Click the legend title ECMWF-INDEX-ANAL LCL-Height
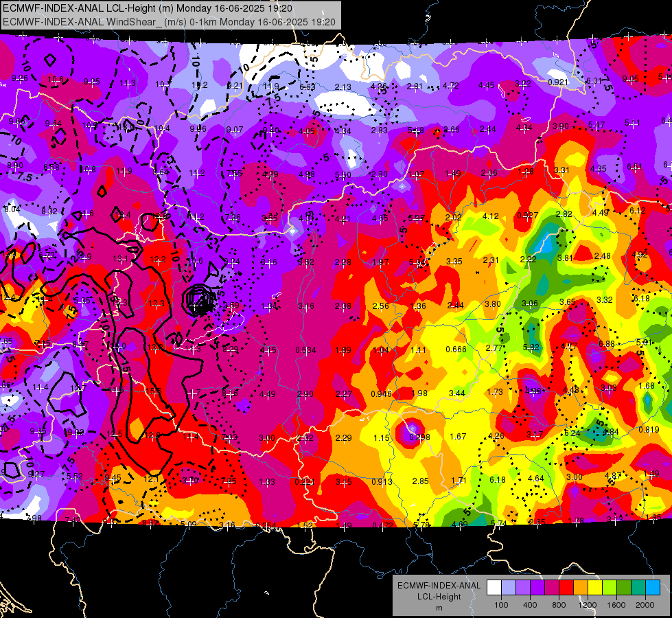This screenshot has height=618, width=672. pos(439,591)
